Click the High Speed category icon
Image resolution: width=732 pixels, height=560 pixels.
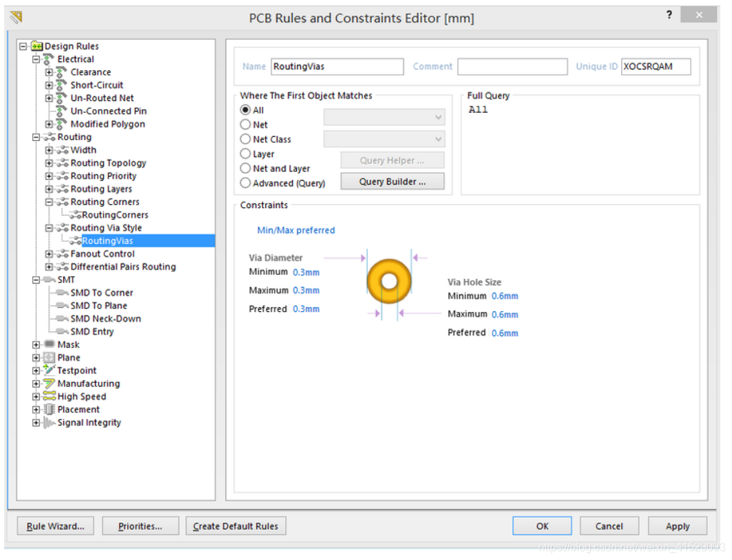(x=49, y=396)
